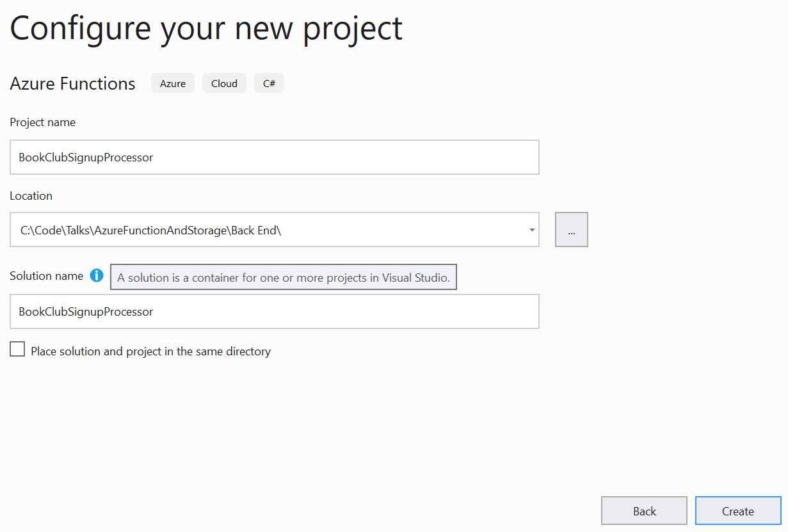Expand the recent locations list for Location
The image size is (788, 532).
531,229
